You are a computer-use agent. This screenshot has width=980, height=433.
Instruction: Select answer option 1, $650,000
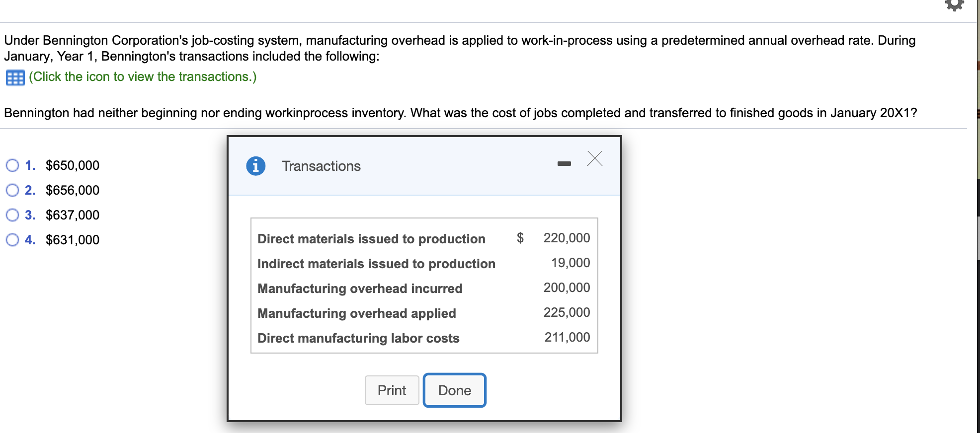click(12, 165)
